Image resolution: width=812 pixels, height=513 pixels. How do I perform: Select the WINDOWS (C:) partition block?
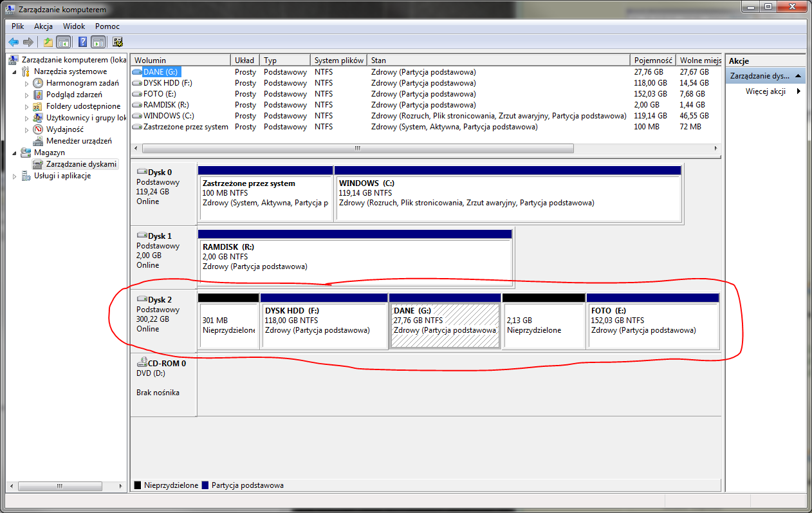[508, 193]
